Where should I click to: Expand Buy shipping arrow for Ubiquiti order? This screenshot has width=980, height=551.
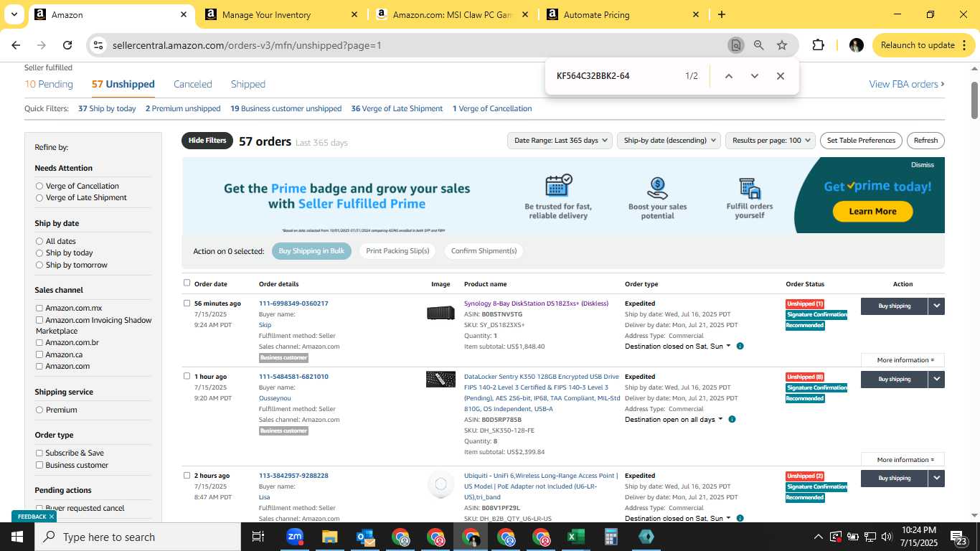[x=936, y=479]
